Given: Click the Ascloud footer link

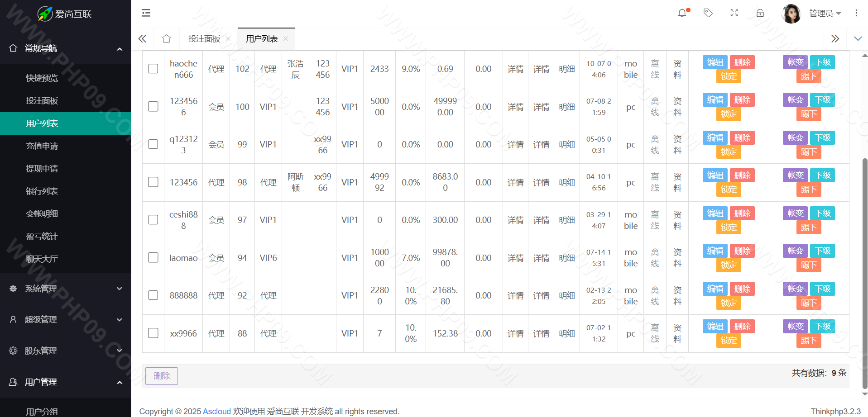Looking at the screenshot, I should coord(216,412).
